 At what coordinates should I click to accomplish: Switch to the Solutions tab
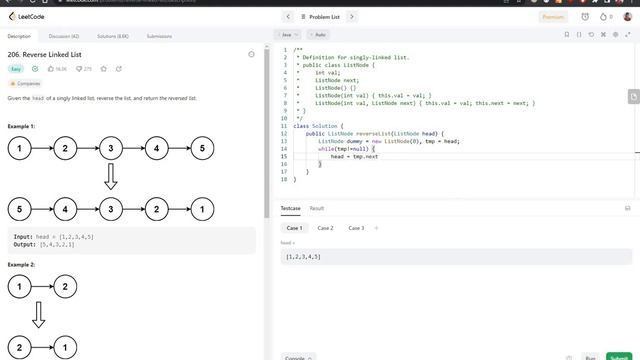pyautogui.click(x=113, y=36)
